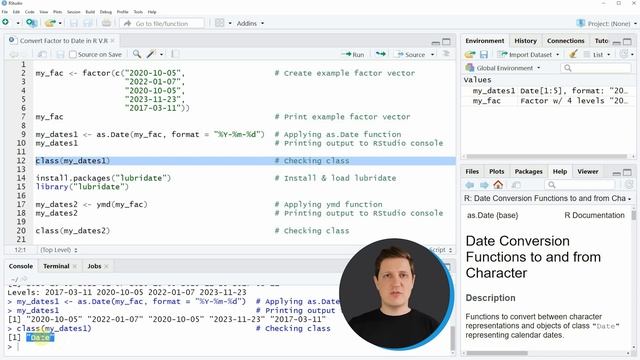Switch to the Environment tab
The height and width of the screenshot is (360, 640).
[x=484, y=41]
